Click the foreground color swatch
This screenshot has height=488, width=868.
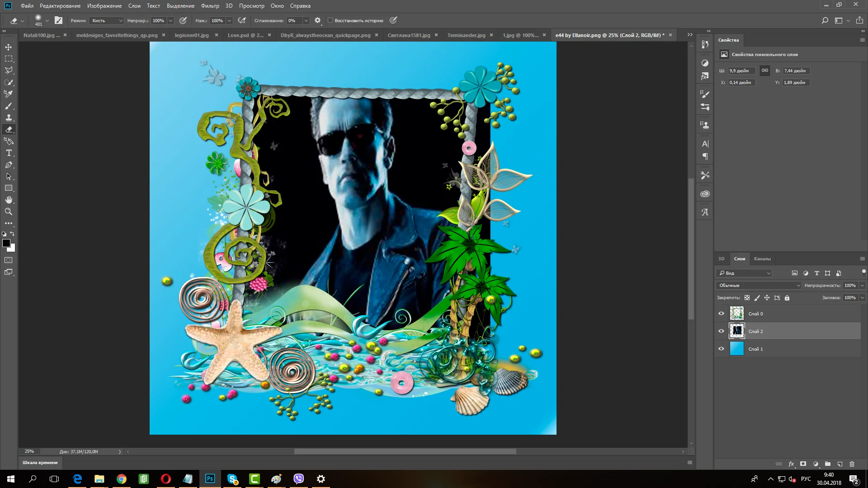pos(6,243)
